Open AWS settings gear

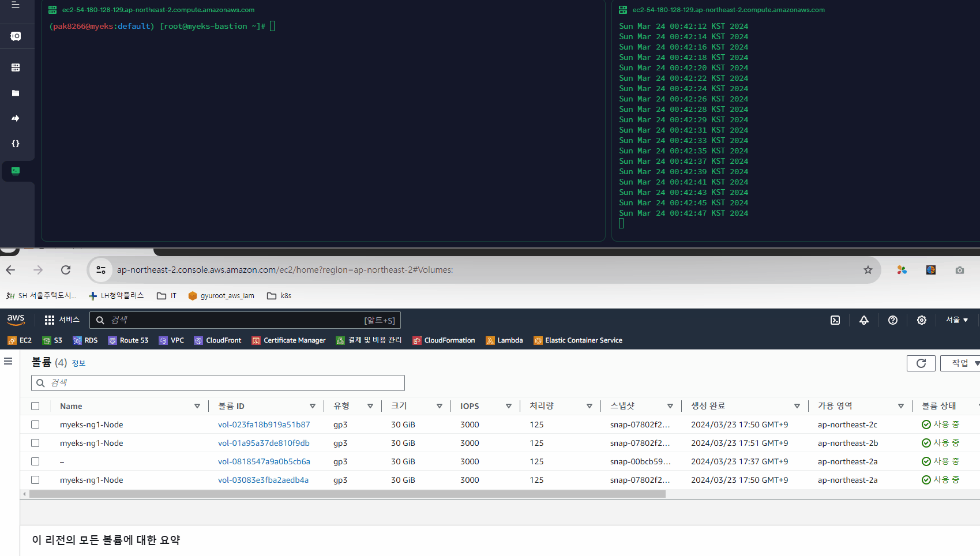pos(922,320)
